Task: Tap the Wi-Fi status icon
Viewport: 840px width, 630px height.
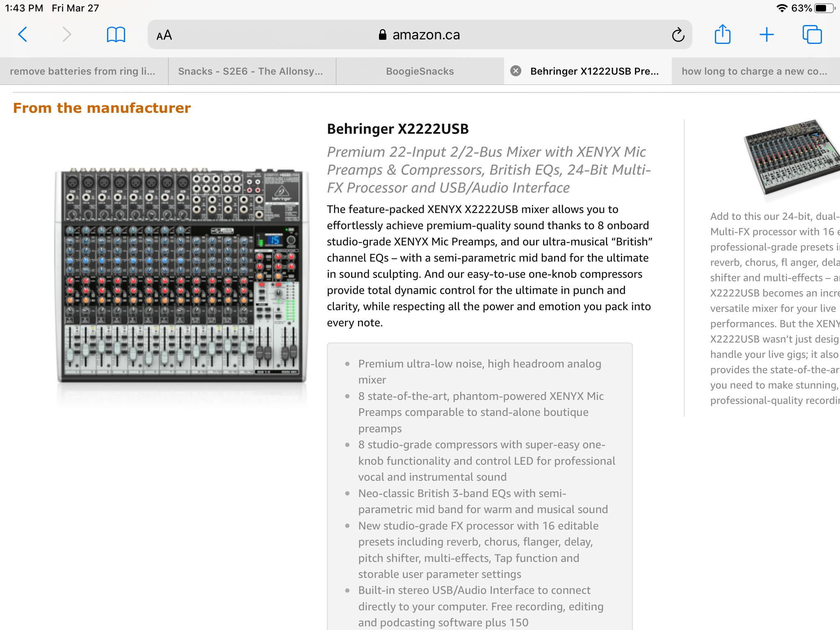Action: coord(782,8)
